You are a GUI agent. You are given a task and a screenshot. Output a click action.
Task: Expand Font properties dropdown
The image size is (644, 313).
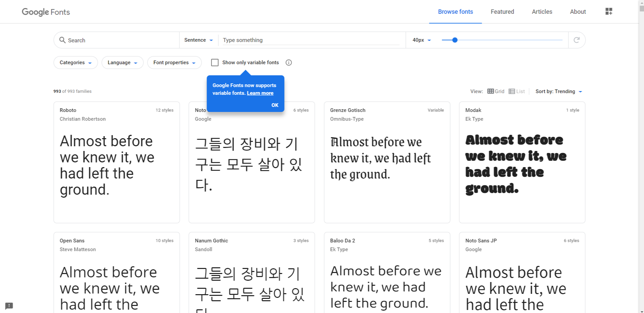(x=174, y=63)
